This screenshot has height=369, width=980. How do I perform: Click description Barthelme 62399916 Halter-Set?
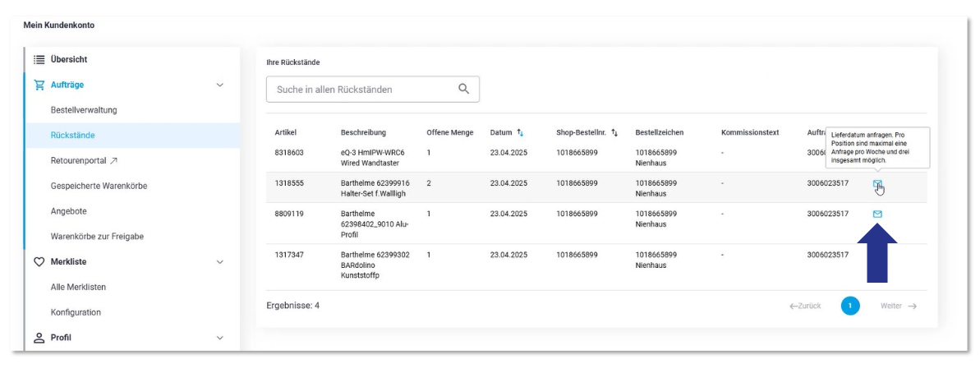click(375, 188)
